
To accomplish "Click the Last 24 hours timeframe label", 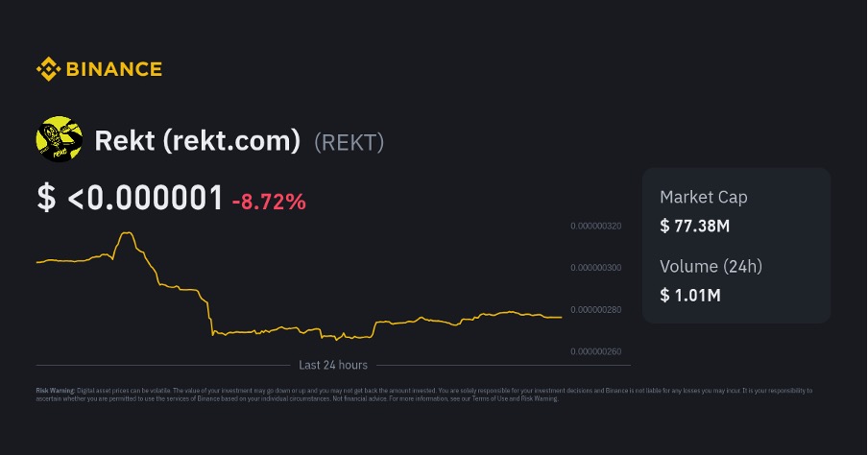I will point(332,365).
